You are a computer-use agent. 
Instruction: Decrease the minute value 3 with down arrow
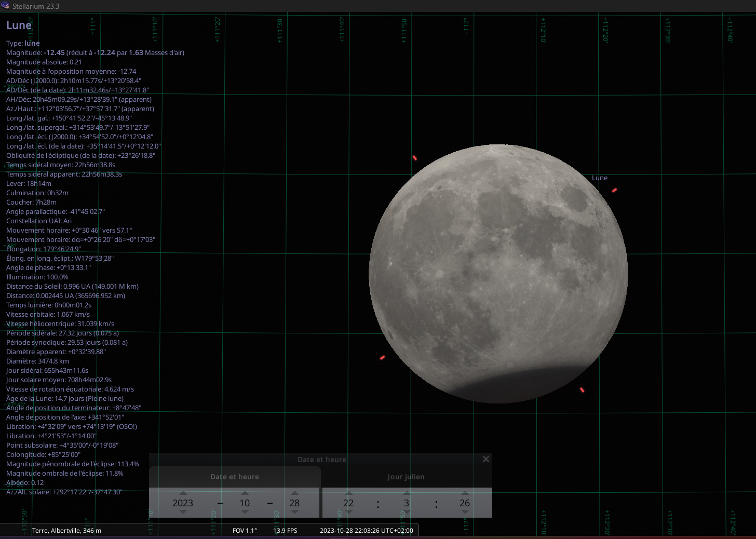click(407, 512)
